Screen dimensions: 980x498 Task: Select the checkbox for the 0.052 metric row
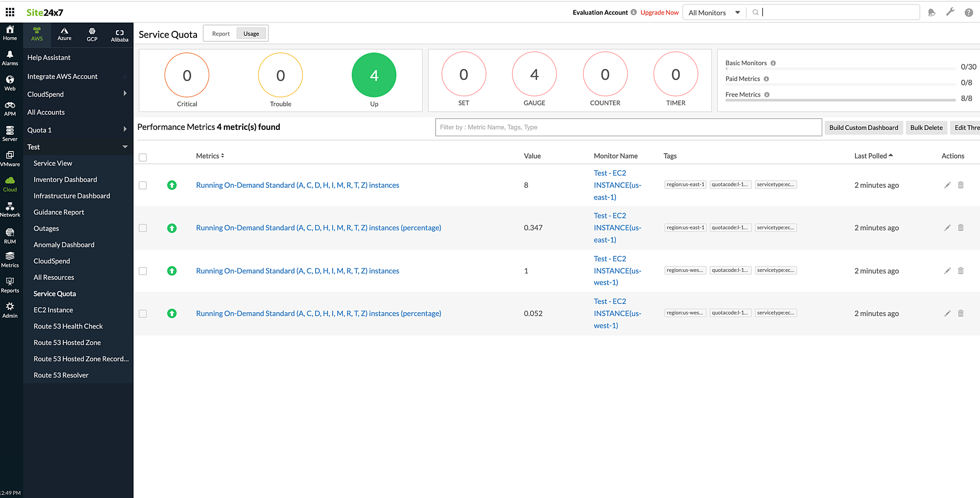pos(143,314)
